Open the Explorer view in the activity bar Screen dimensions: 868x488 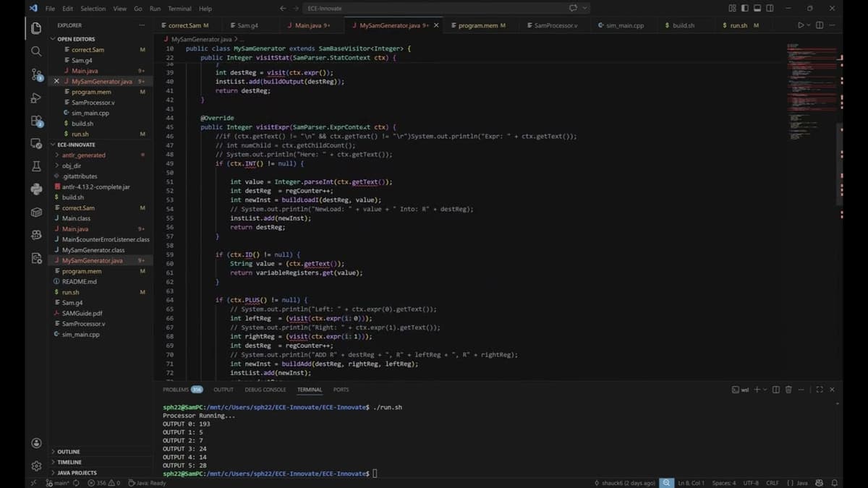pyautogui.click(x=36, y=29)
